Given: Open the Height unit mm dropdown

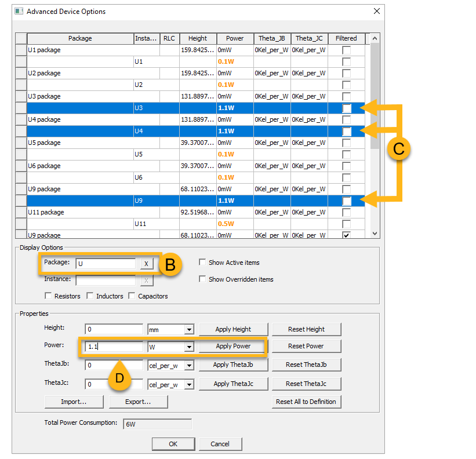Looking at the screenshot, I should click(188, 330).
